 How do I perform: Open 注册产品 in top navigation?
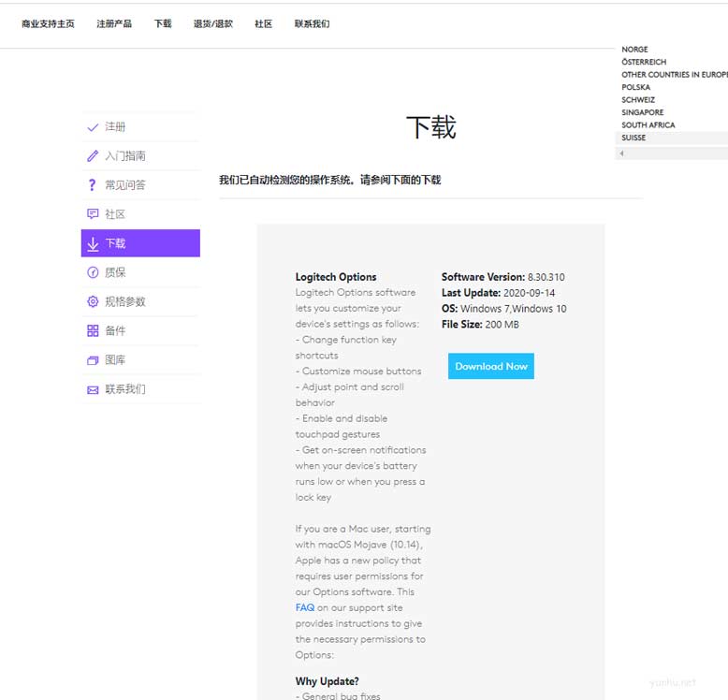coord(114,23)
